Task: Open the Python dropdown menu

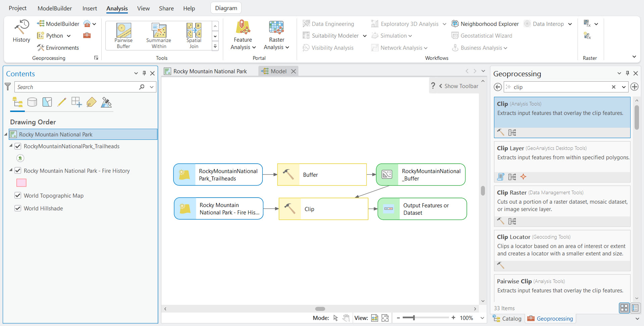Action: coord(68,35)
